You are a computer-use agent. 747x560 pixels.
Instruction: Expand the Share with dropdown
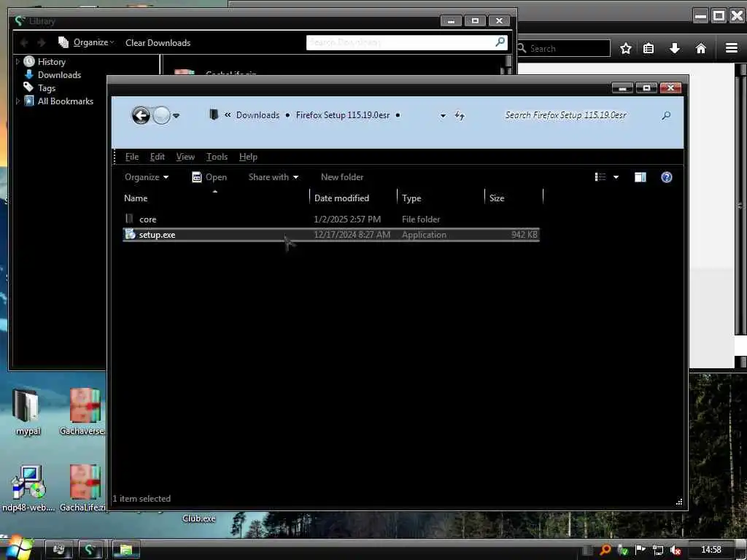point(274,177)
